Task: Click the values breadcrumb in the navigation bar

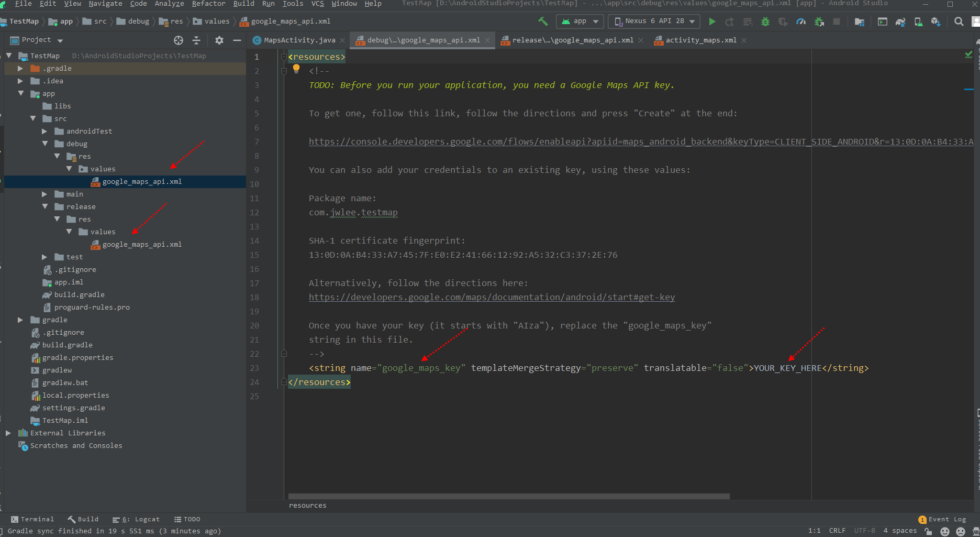Action: pyautogui.click(x=211, y=21)
